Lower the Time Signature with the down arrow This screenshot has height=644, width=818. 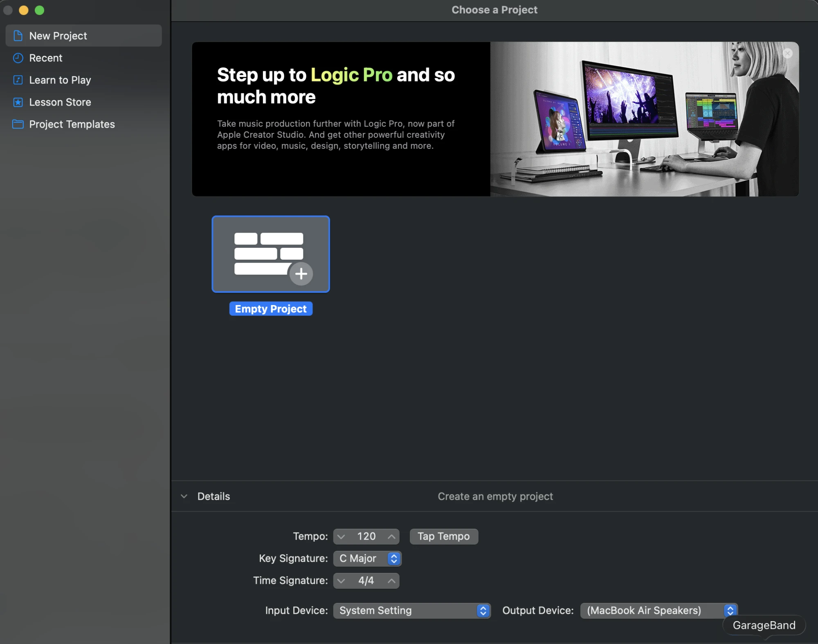(341, 580)
